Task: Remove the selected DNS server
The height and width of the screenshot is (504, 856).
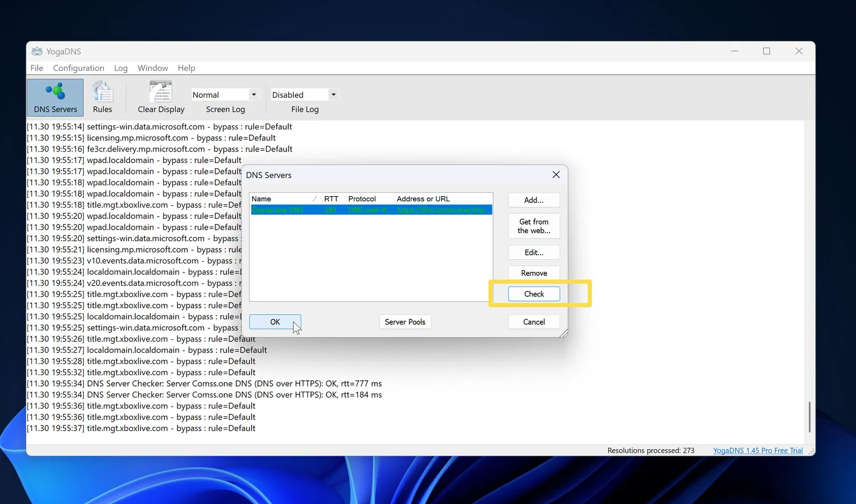Action: (x=534, y=273)
